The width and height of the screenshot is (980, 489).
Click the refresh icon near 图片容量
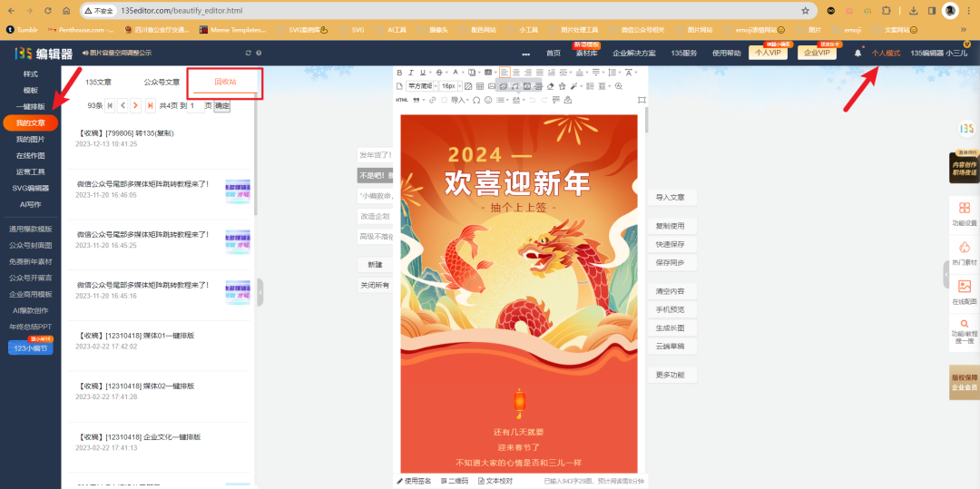pyautogui.click(x=249, y=54)
